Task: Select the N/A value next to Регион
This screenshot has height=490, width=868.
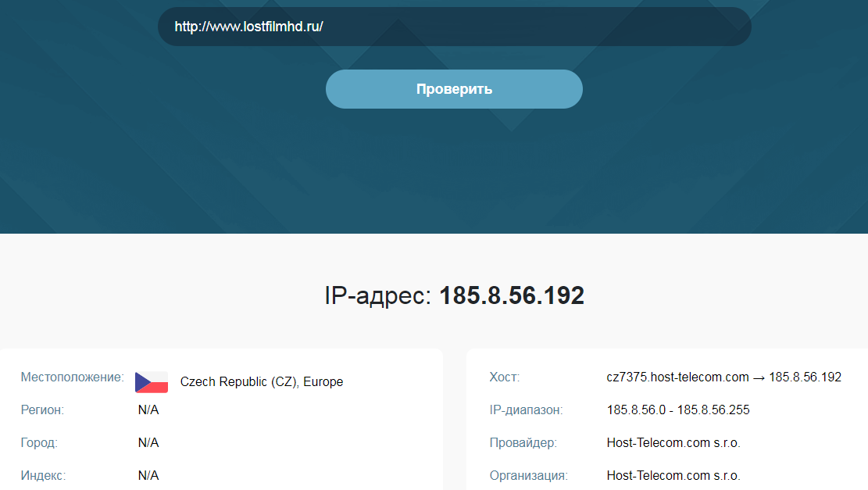Action: (x=148, y=410)
